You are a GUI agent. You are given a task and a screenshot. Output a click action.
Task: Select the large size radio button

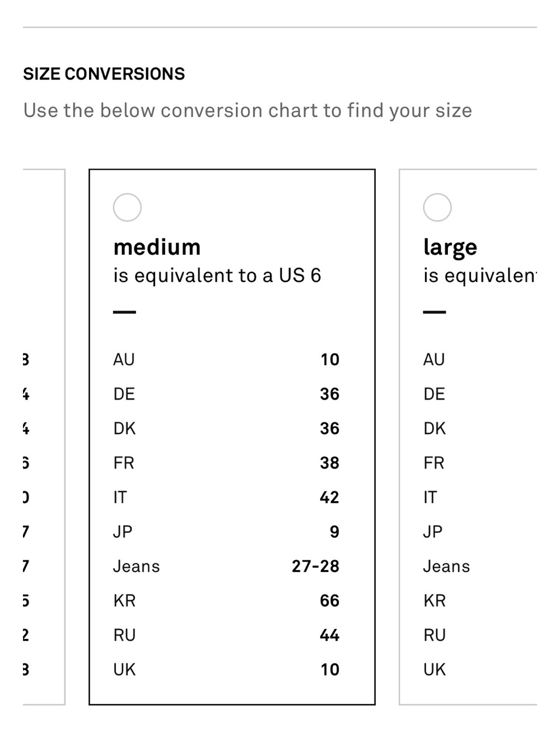pos(437,207)
